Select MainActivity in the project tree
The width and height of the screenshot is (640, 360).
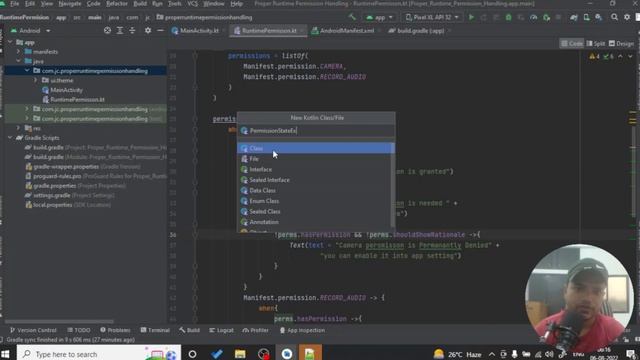tap(62, 90)
